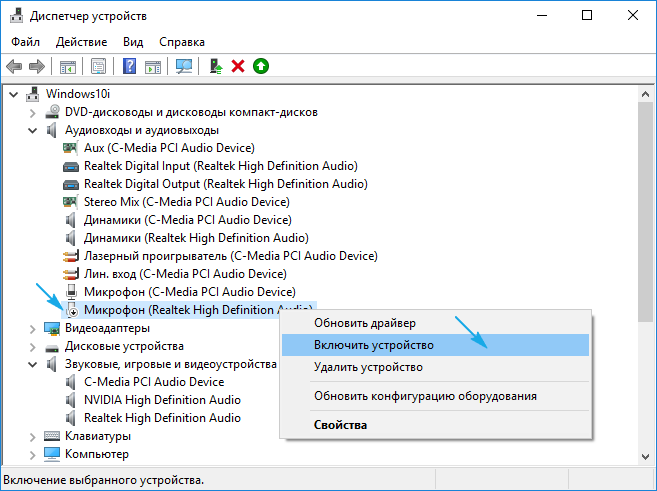Viewport: 657px width, 491px height.
Task: Click the blue Help question mark icon
Action: pos(129,66)
